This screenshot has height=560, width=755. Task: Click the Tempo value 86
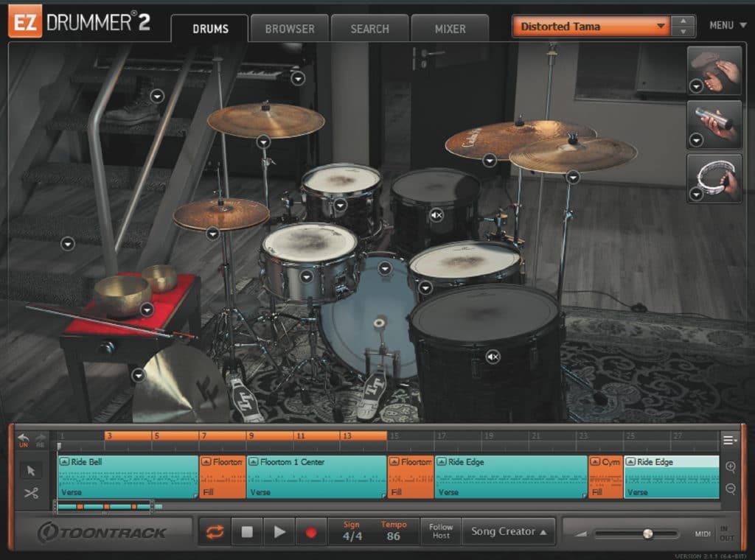pos(394,536)
